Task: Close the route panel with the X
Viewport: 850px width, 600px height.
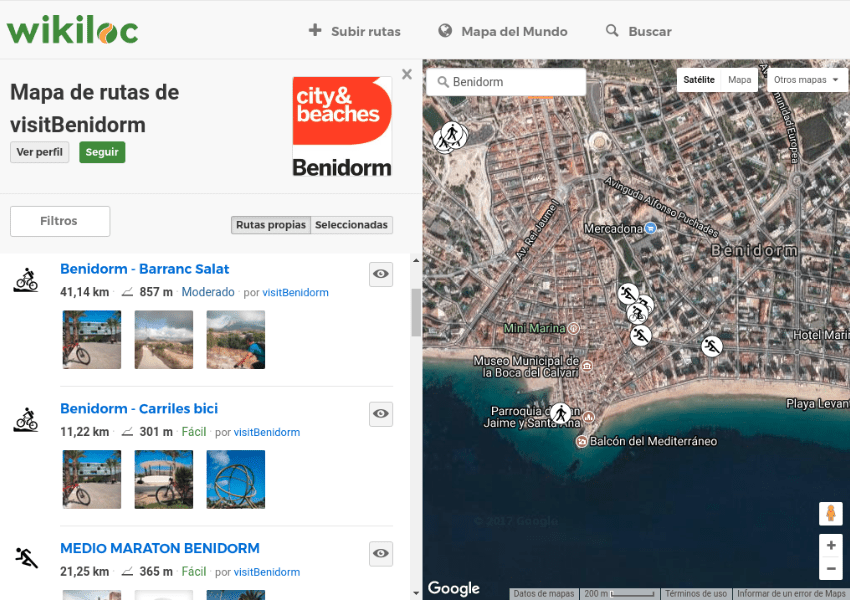Action: click(406, 74)
